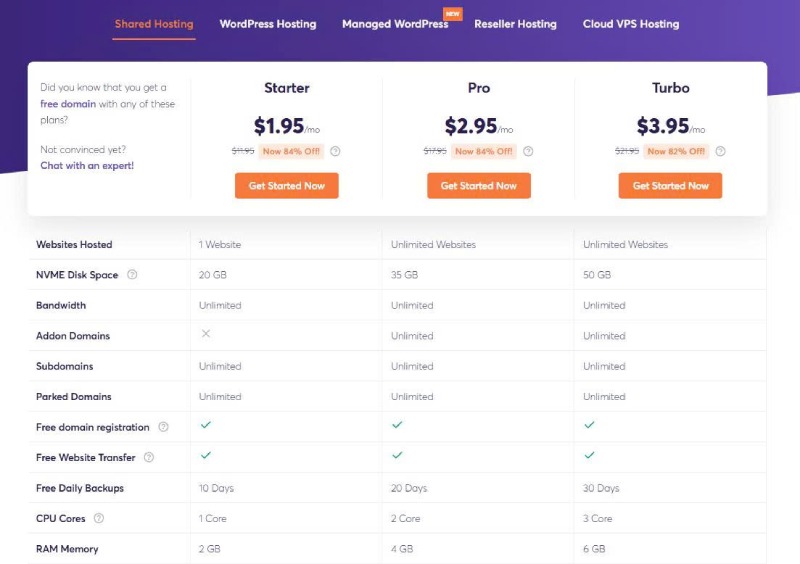Open the Free domain registration info icon
The height and width of the screenshot is (564, 800).
pyautogui.click(x=163, y=427)
